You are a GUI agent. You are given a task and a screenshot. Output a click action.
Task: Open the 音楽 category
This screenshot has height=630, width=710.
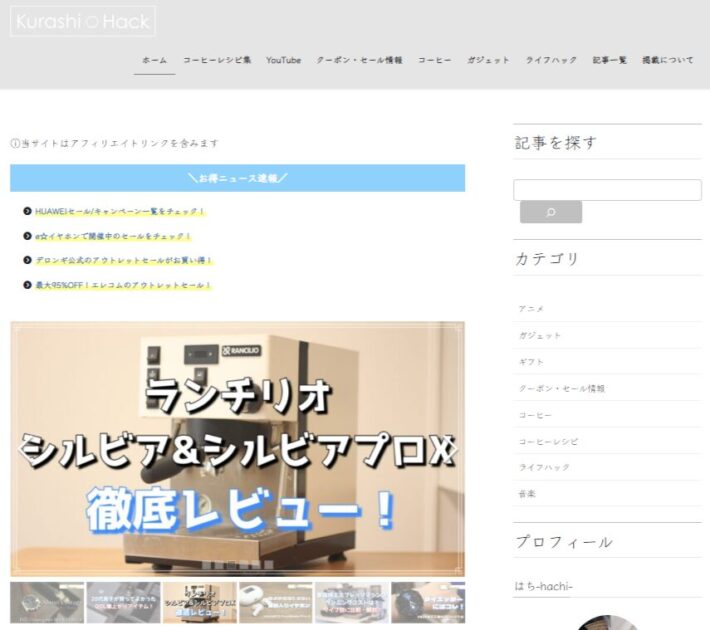coord(527,494)
